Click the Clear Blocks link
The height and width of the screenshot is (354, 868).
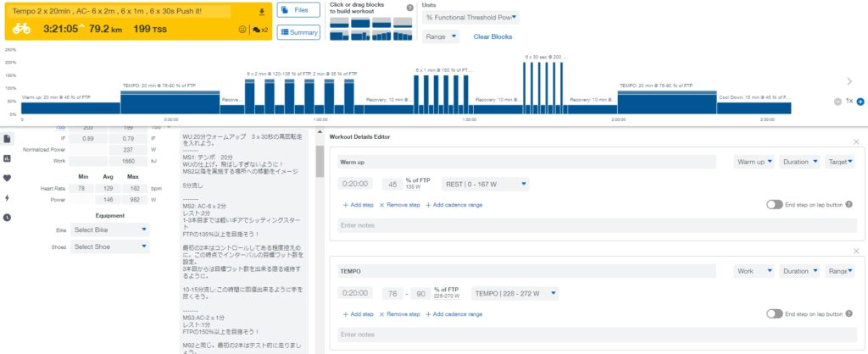click(x=492, y=37)
